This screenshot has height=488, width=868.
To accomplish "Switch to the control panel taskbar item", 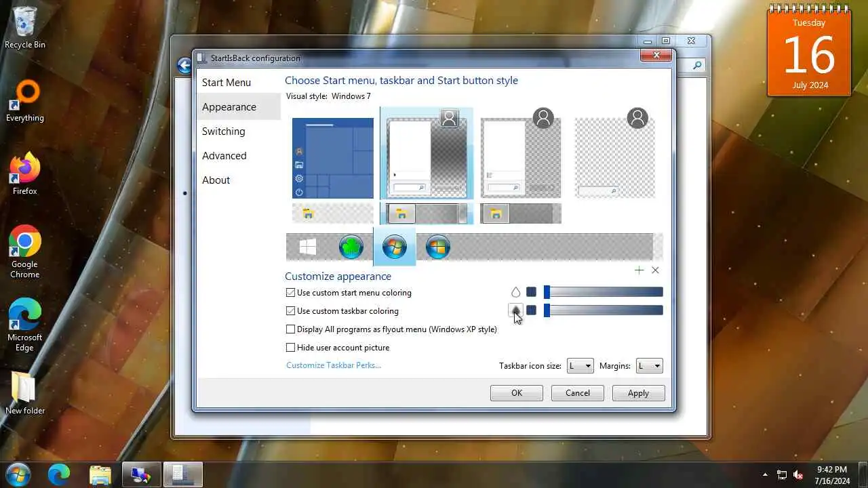I will tap(142, 475).
